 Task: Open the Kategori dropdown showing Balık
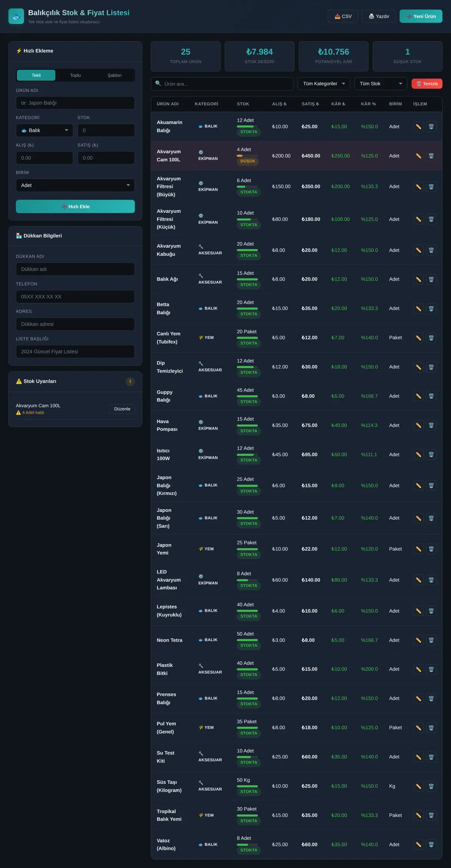coord(44,130)
